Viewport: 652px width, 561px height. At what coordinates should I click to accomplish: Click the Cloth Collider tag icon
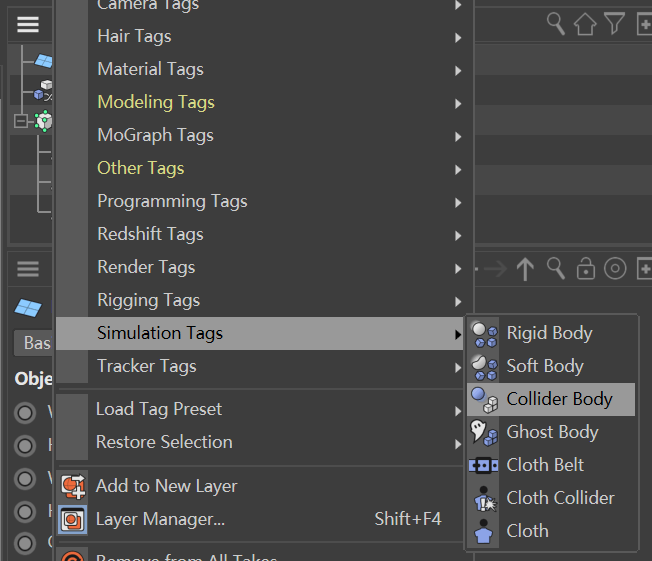pyautogui.click(x=484, y=499)
